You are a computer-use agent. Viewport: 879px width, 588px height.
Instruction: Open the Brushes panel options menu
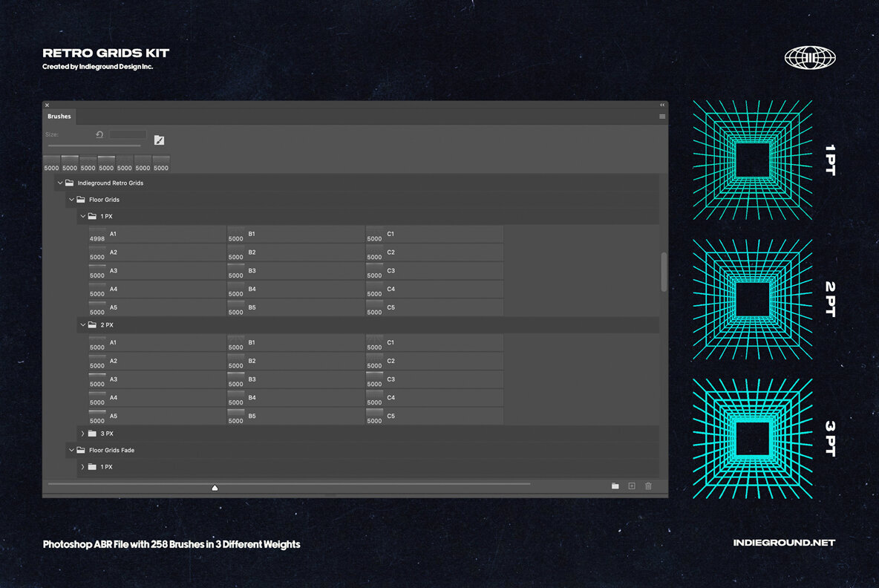tap(661, 117)
